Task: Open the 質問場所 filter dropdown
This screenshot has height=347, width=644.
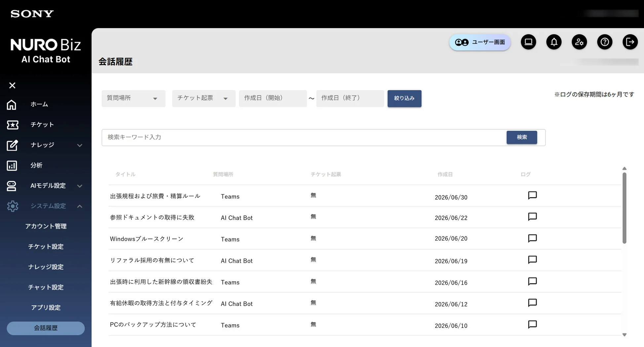Action: coord(133,98)
